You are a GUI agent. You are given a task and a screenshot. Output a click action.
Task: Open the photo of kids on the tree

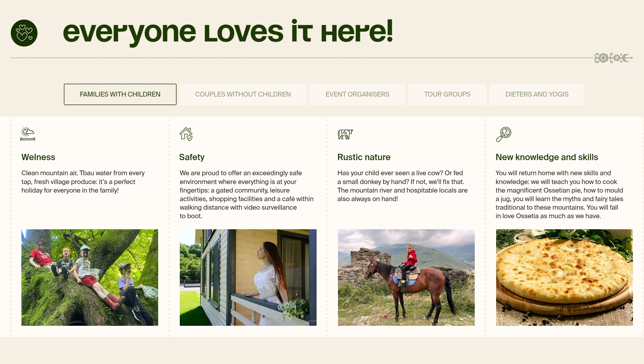(90, 278)
